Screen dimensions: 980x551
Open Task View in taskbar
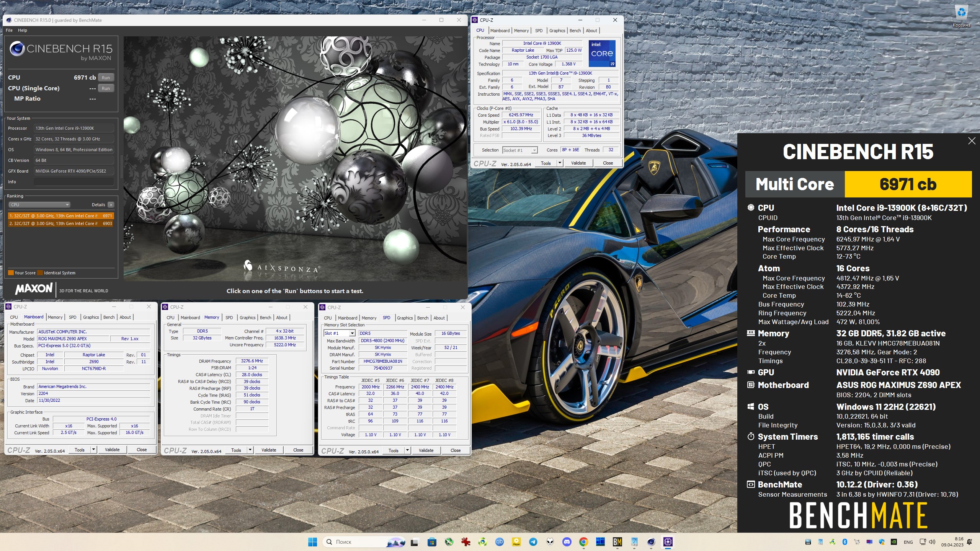[414, 542]
